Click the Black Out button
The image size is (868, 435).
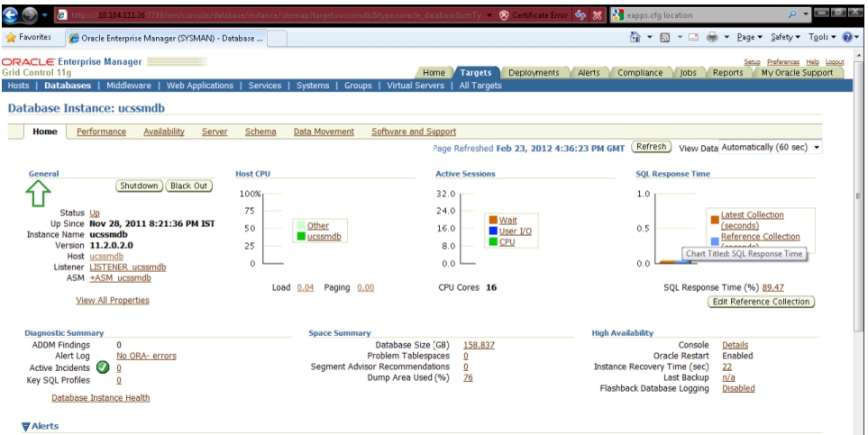[188, 186]
